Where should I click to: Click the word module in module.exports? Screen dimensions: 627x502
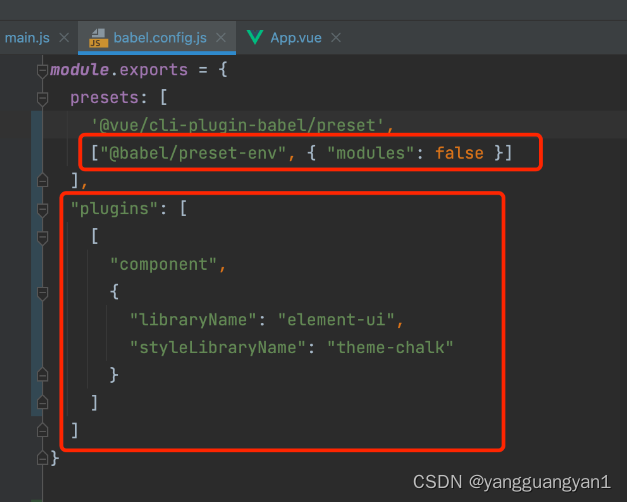click(x=79, y=70)
